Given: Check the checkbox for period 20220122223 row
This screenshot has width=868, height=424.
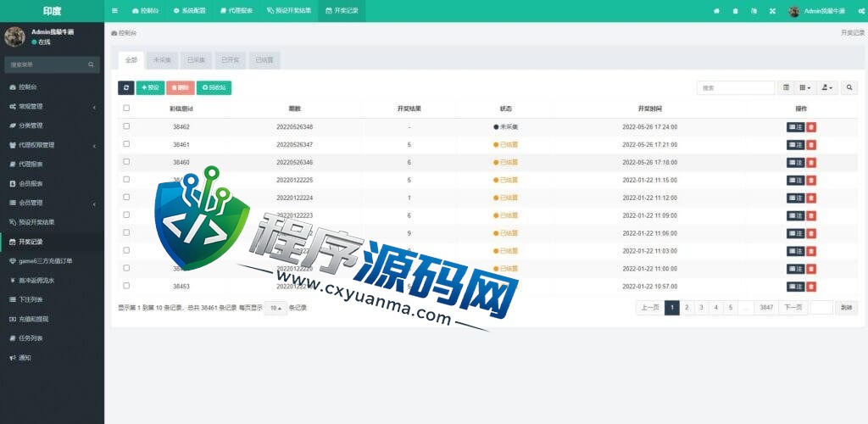Looking at the screenshot, I should pos(126,215).
